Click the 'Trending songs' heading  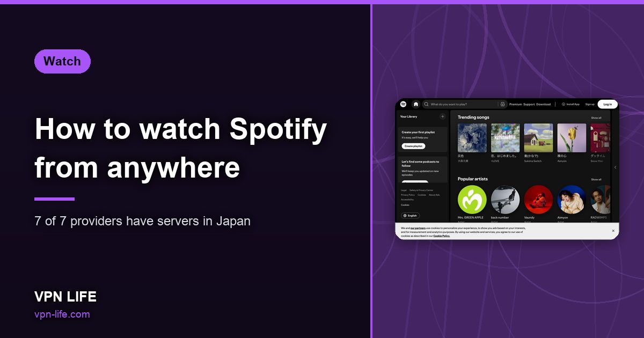473,117
